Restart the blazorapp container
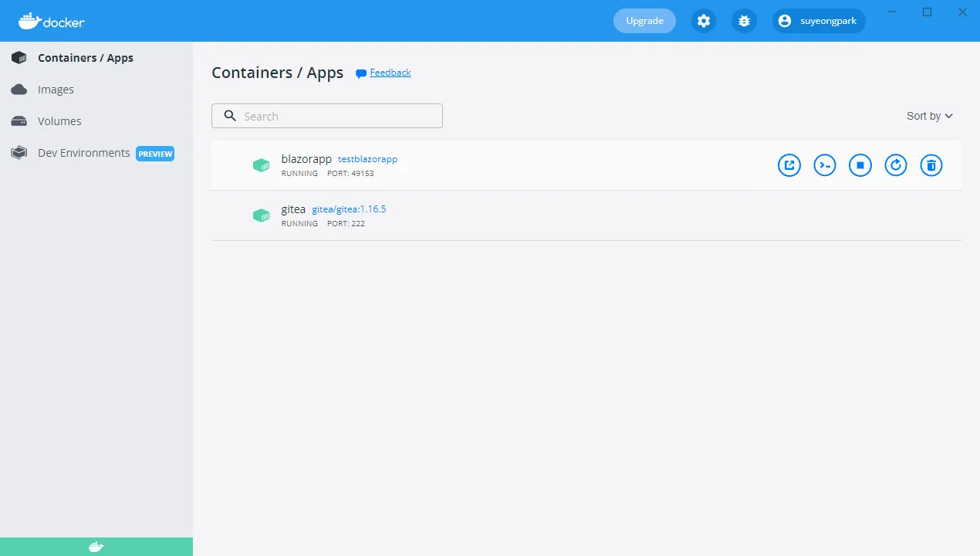 tap(896, 165)
